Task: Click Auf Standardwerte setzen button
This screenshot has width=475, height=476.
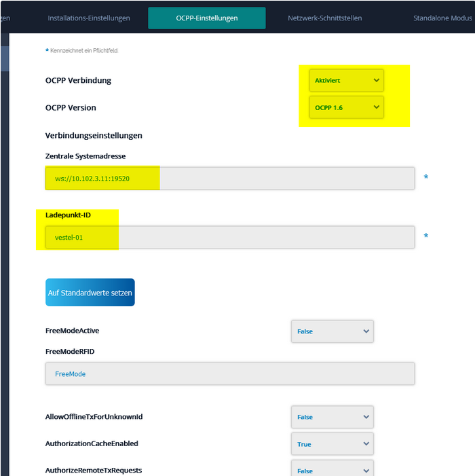Action: 90,293
